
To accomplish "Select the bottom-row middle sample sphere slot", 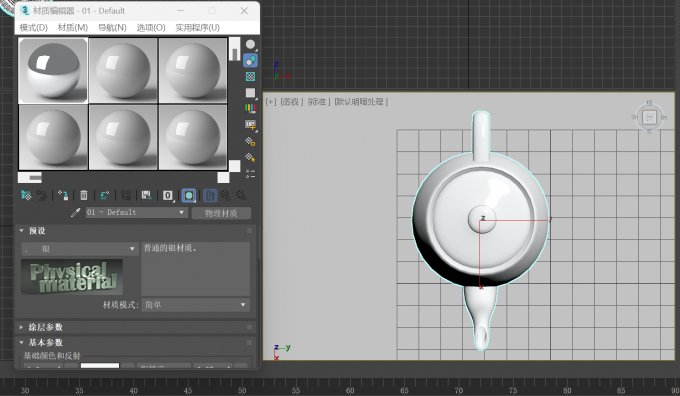I will pos(123,137).
